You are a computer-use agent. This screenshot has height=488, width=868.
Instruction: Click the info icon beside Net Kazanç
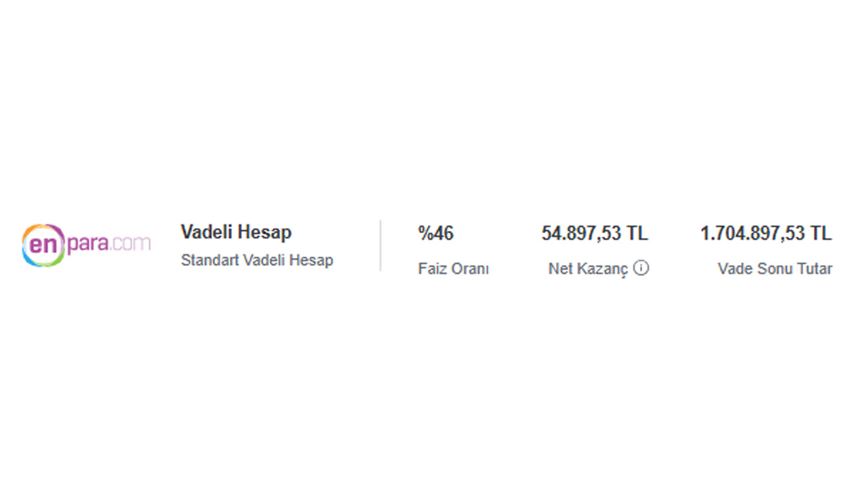click(641, 268)
